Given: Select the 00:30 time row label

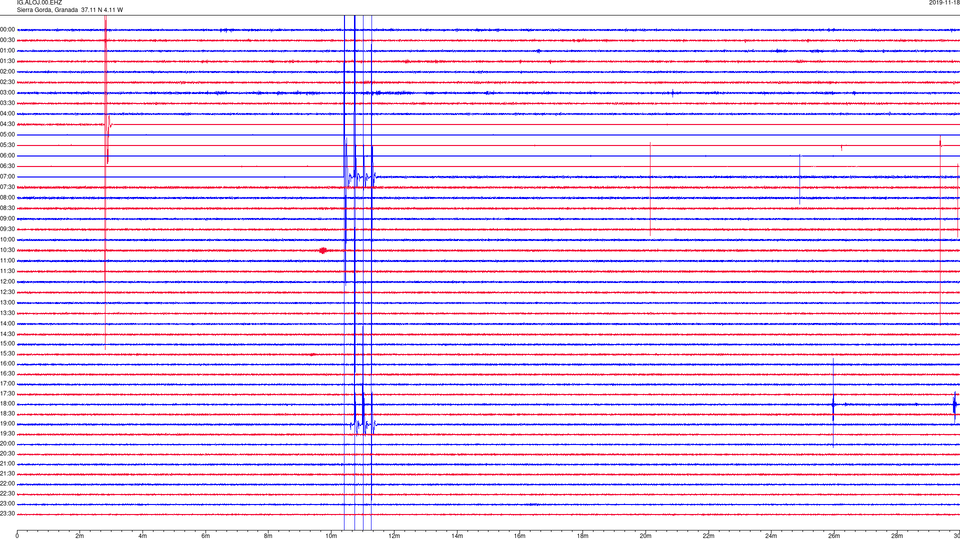Looking at the screenshot, I should tap(7, 40).
